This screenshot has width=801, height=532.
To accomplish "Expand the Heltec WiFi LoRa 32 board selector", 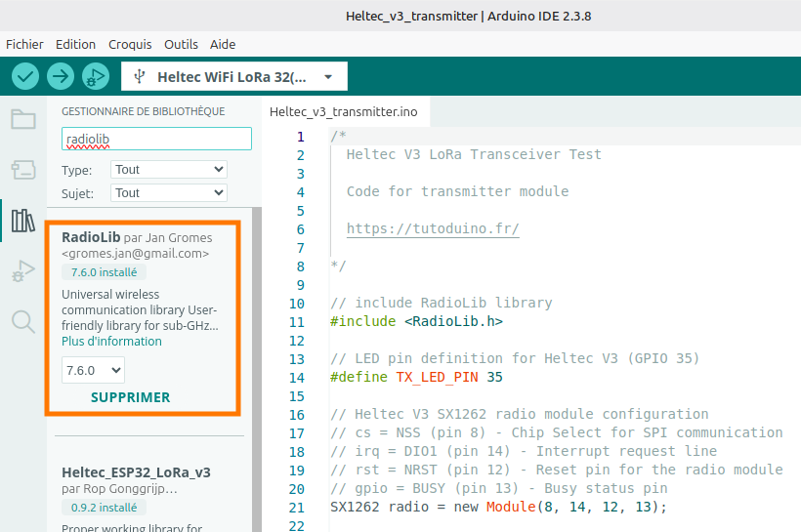I will click(x=234, y=76).
